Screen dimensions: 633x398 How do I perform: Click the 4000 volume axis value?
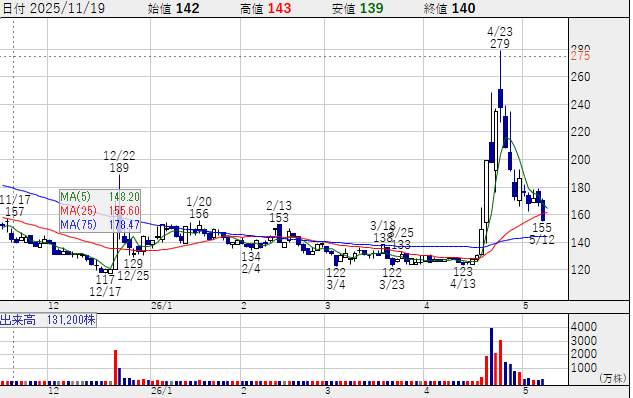coord(584,327)
